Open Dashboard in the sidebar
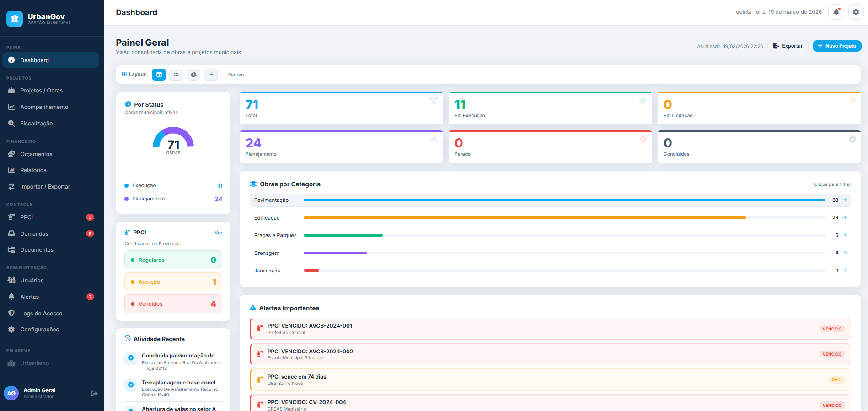Viewport: 868px width, 411px height. click(x=51, y=60)
